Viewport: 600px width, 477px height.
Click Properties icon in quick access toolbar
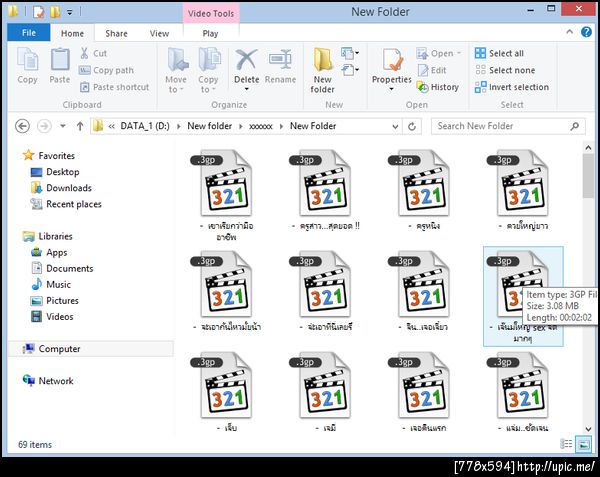38,12
